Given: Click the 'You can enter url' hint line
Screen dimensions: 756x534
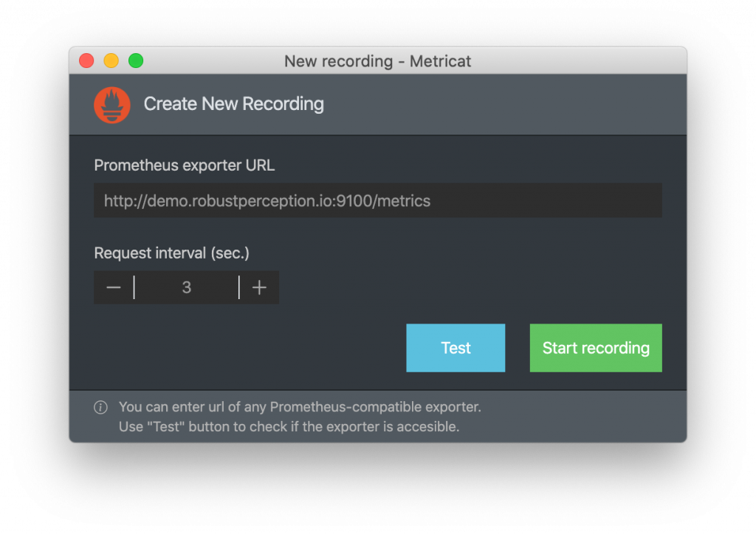Looking at the screenshot, I should pos(300,407).
